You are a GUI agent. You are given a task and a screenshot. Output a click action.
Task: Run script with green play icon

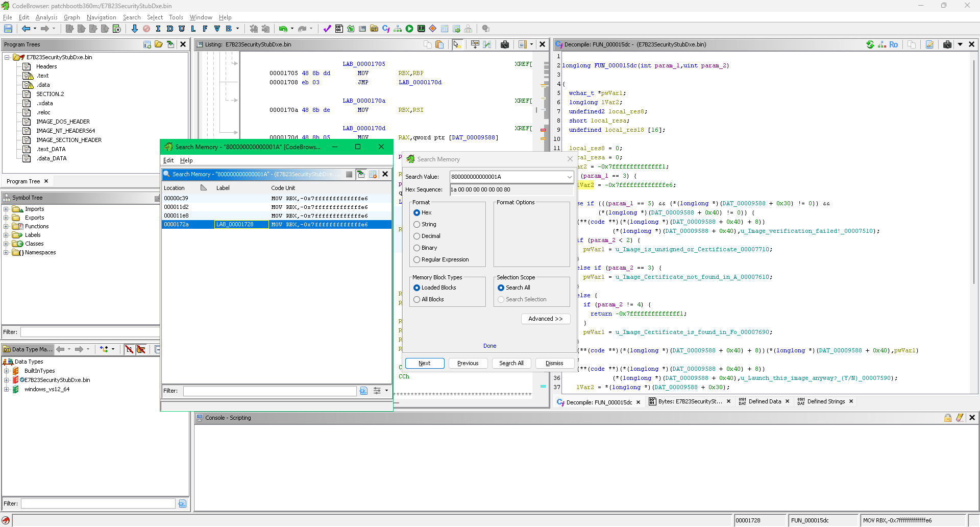409,29
